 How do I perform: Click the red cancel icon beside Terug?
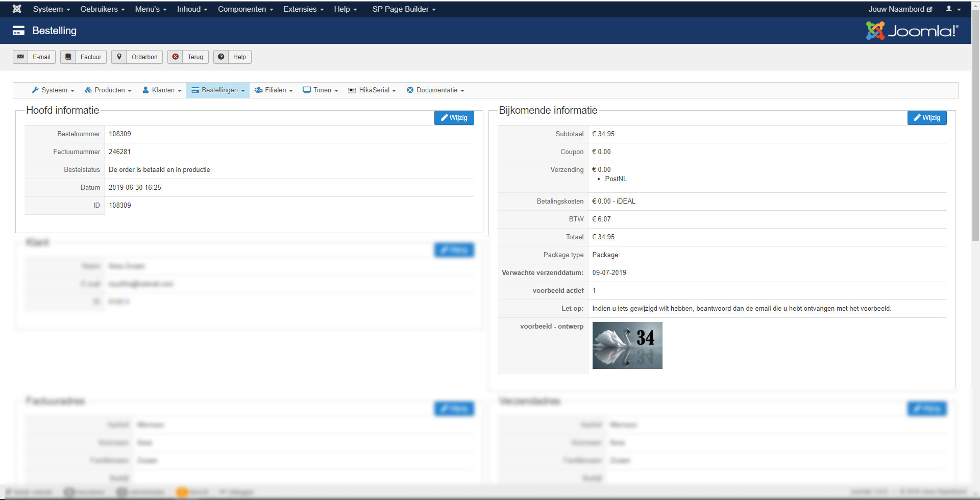[175, 57]
